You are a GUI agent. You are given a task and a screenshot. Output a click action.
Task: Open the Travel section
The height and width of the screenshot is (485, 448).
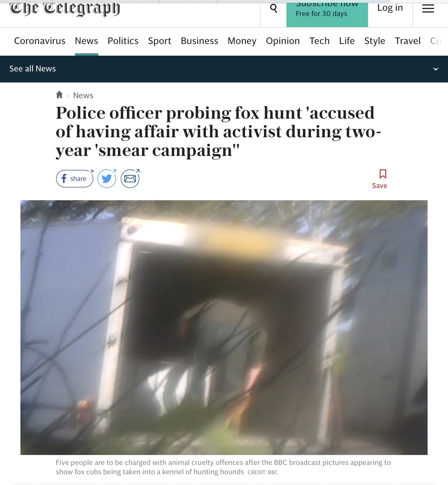[x=408, y=41]
